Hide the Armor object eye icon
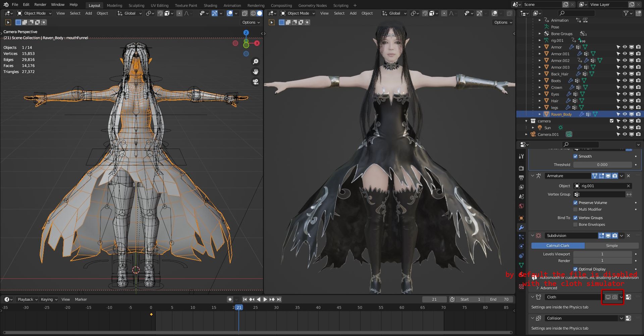Image resolution: width=644 pixels, height=336 pixels. [x=625, y=47]
